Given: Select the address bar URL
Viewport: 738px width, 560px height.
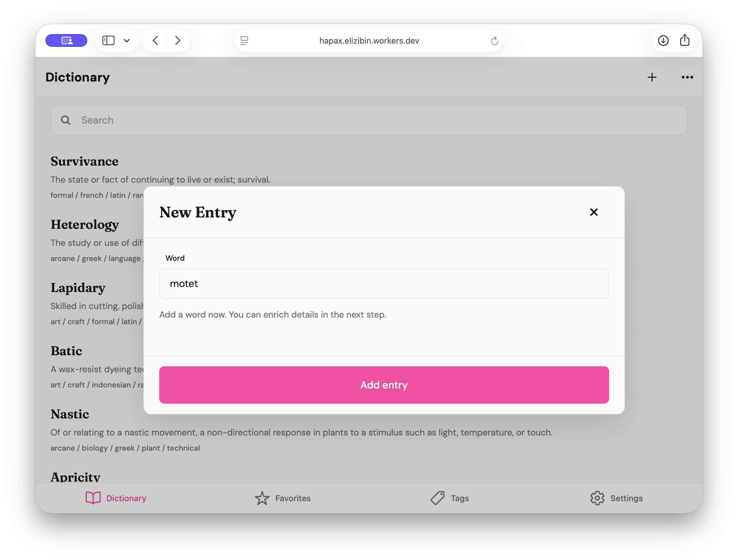Looking at the screenshot, I should point(369,40).
